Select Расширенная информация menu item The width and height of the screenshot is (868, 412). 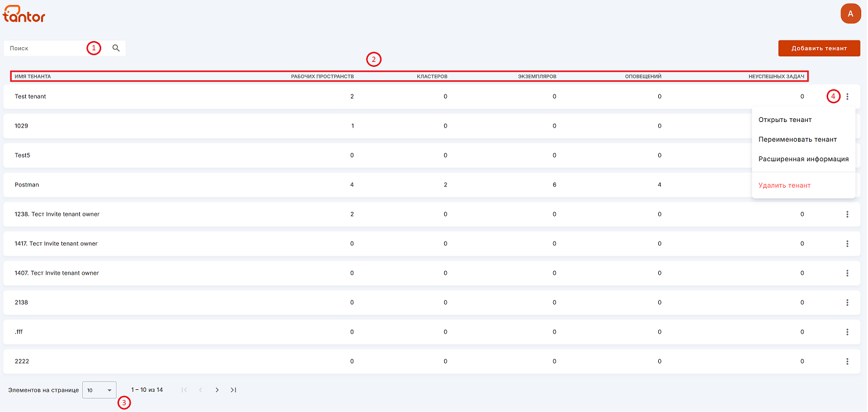tap(804, 159)
